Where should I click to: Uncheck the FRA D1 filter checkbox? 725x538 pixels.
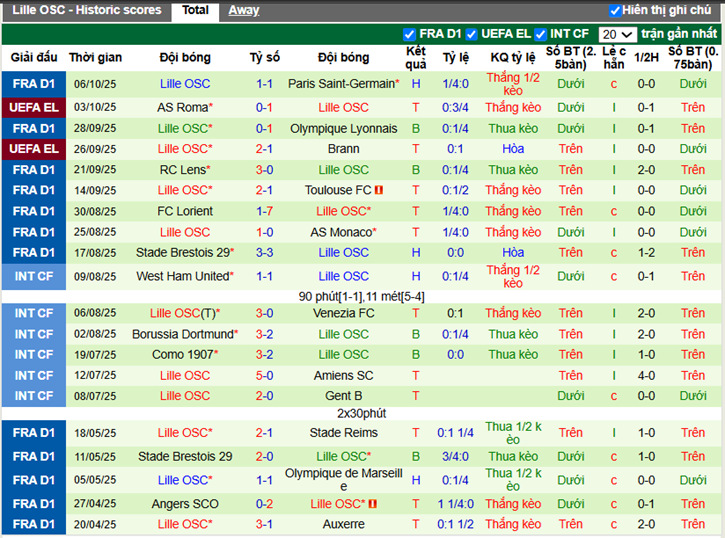(x=409, y=35)
